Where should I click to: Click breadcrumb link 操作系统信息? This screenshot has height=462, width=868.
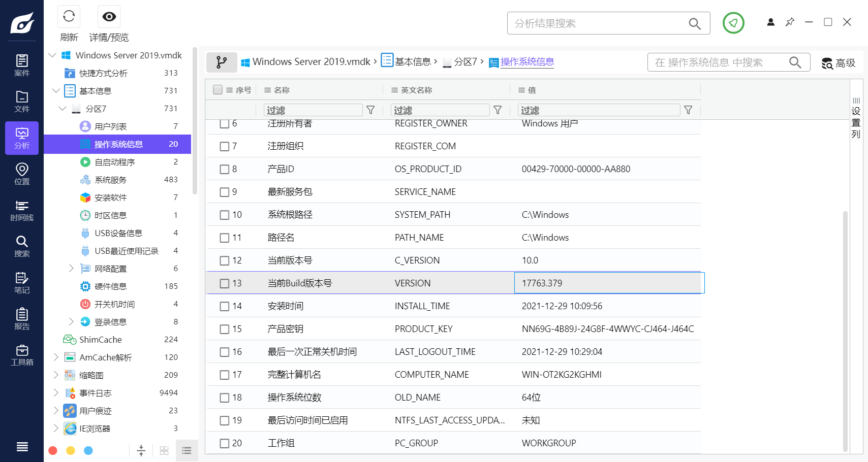click(x=527, y=62)
